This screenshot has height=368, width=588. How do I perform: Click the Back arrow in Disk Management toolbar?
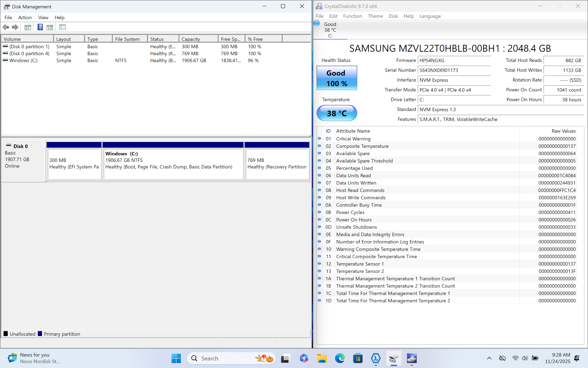(6, 27)
